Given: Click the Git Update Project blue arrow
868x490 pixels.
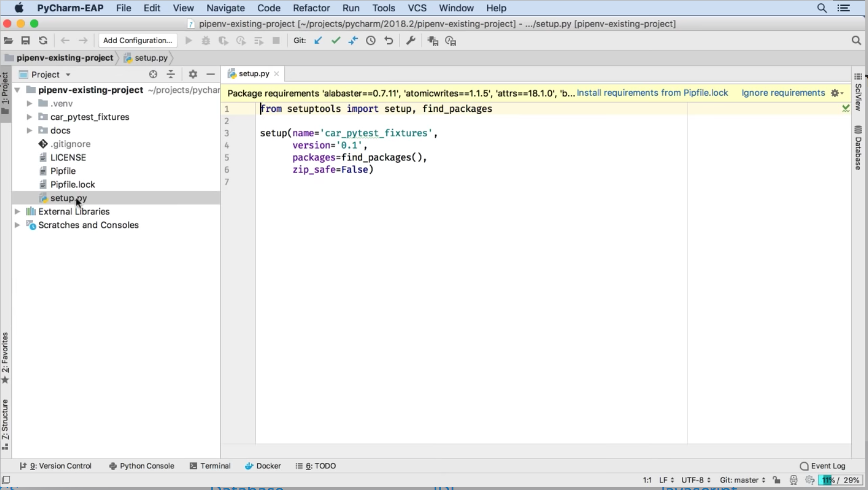Looking at the screenshot, I should click(x=318, y=41).
